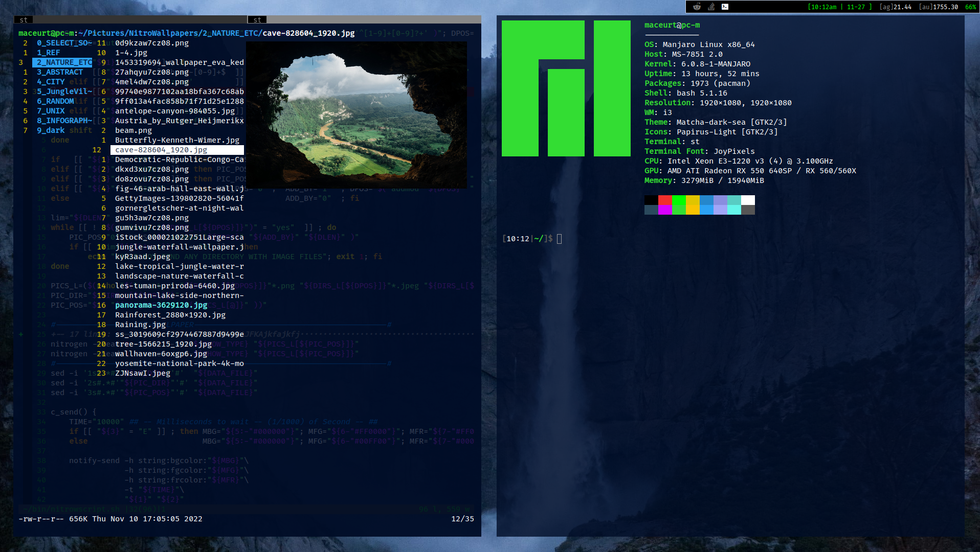Select file 0d9kzaw7cz08.png
This screenshot has height=552, width=980.
(152, 43)
